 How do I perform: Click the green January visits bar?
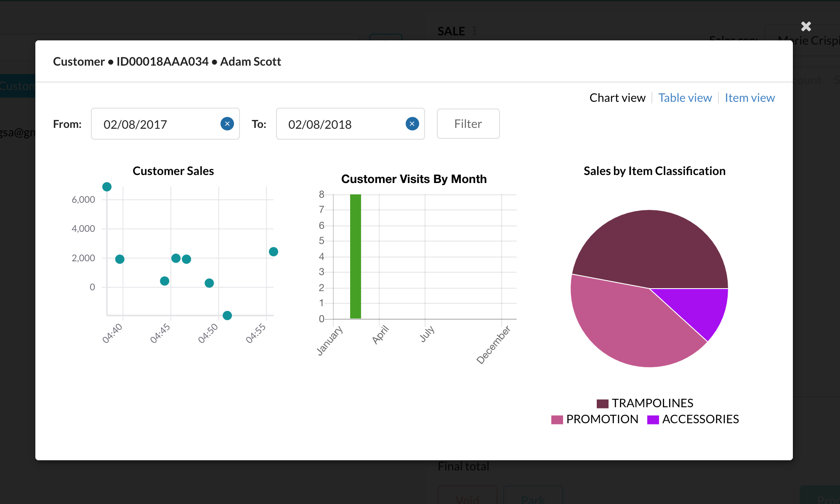356,256
